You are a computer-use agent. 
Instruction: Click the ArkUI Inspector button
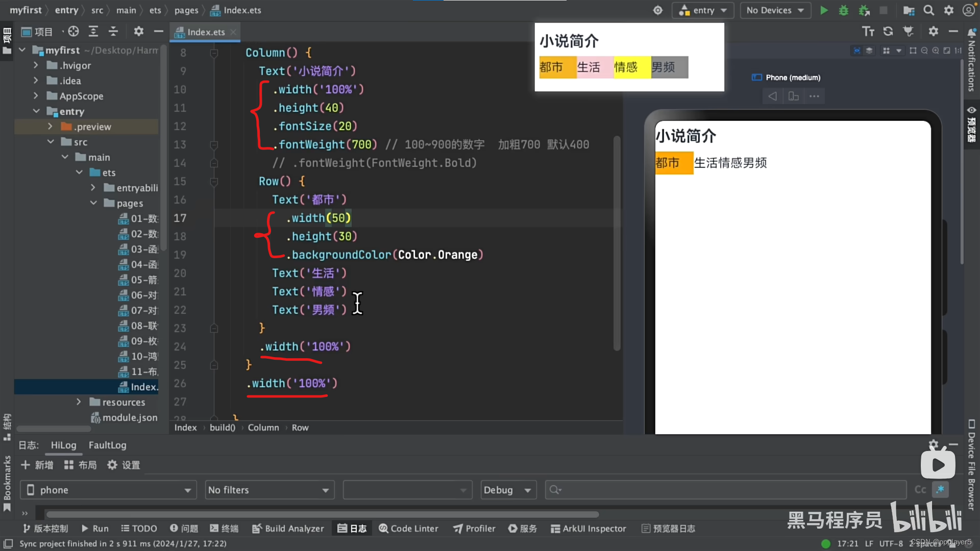[589, 529]
